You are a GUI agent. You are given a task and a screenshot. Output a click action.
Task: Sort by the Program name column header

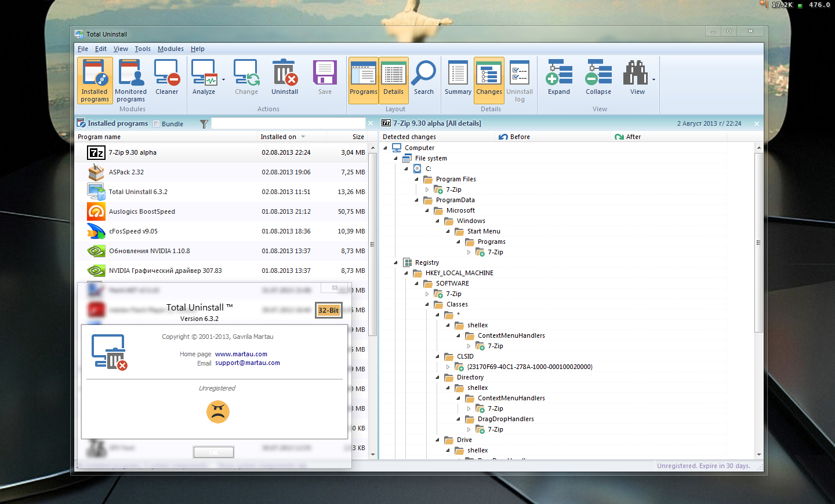(166, 137)
